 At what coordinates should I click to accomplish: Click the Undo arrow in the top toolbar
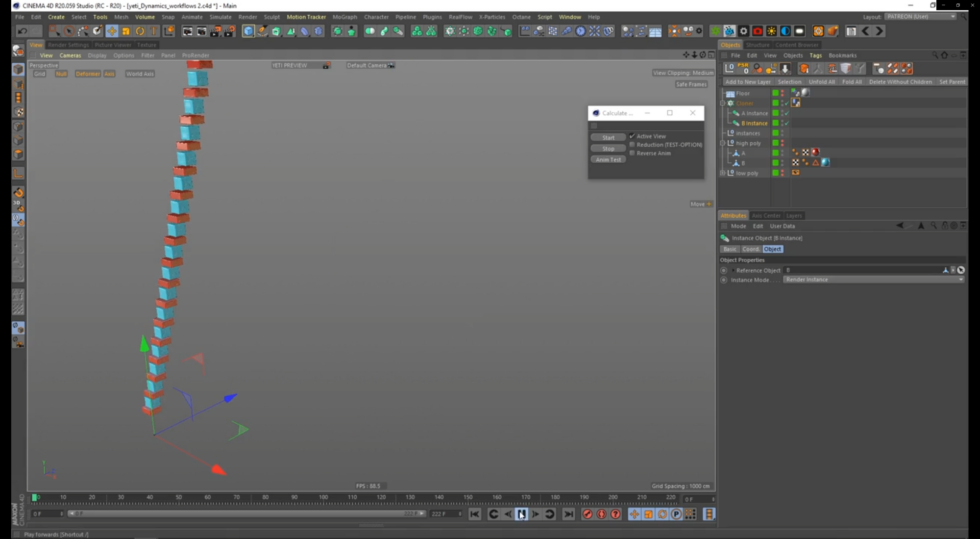coord(22,31)
